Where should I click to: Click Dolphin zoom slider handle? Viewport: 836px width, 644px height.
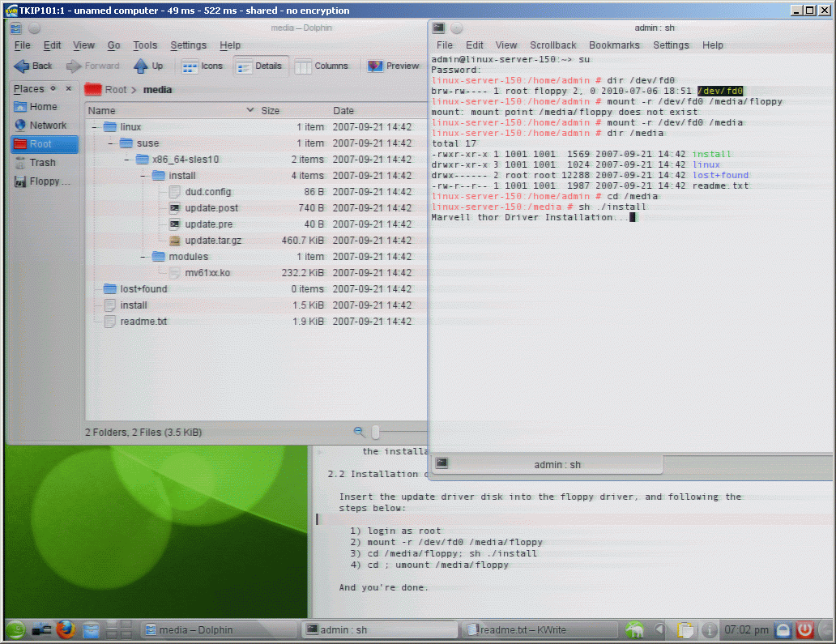tap(376, 433)
